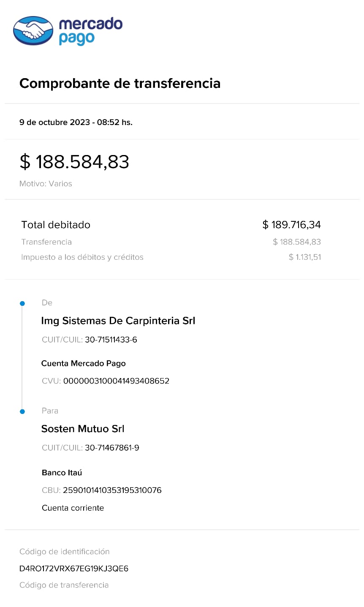
Task: Click the blue dot beside Para
Action: click(22, 411)
